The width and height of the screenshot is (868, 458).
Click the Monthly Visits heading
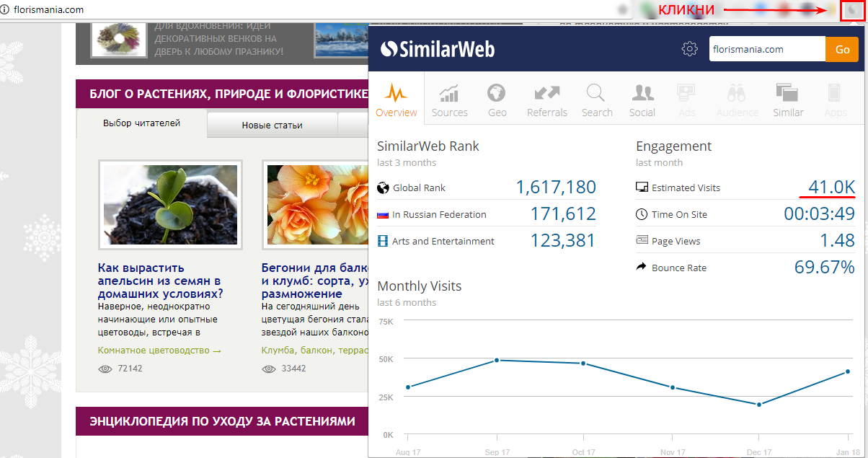coord(419,286)
